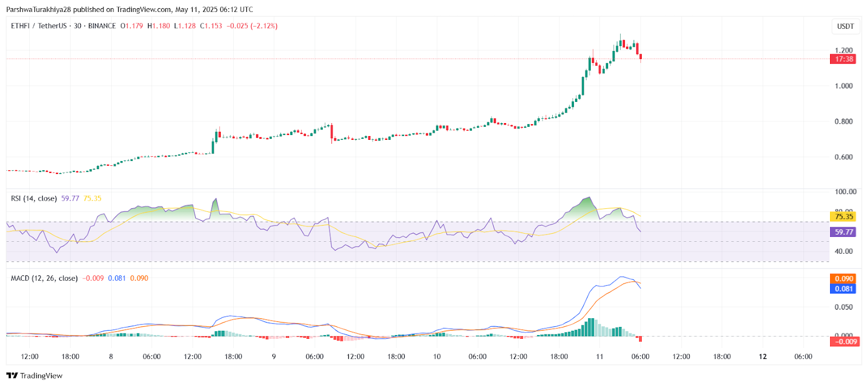Click the ETHFI / TetherUS symbol title

click(x=39, y=26)
